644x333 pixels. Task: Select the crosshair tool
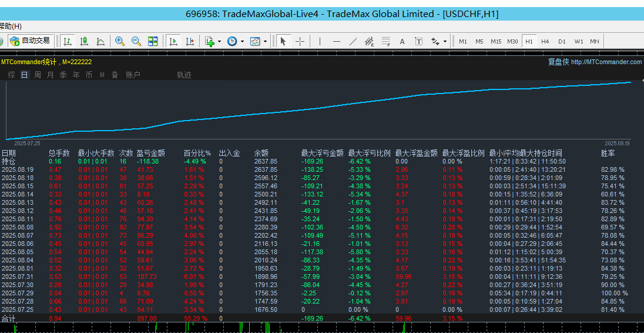click(x=300, y=41)
